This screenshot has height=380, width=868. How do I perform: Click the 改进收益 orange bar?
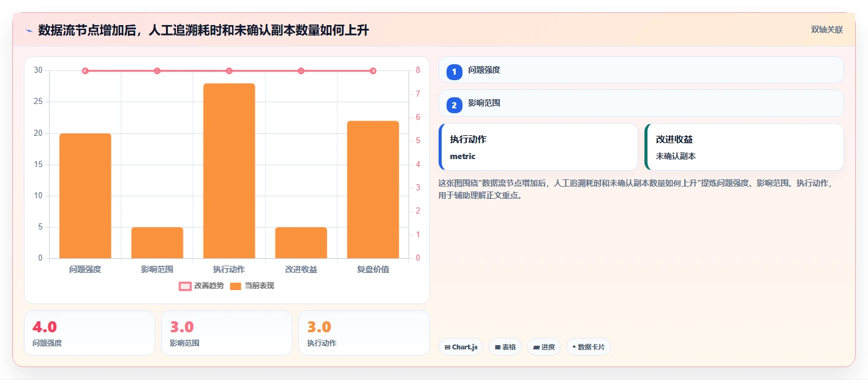(x=301, y=243)
